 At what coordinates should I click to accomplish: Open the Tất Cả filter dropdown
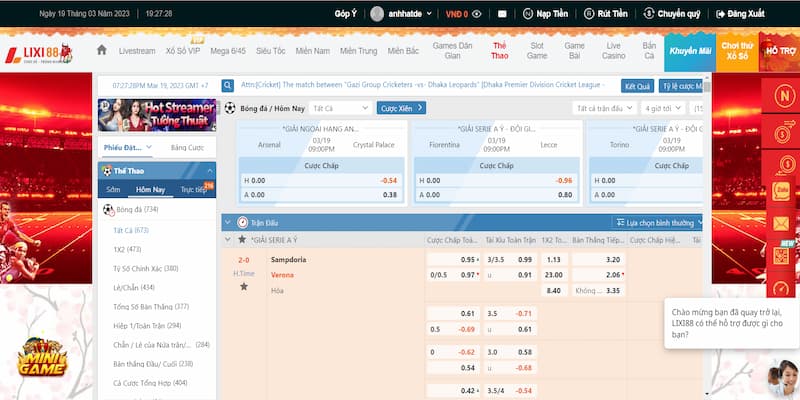(340, 108)
